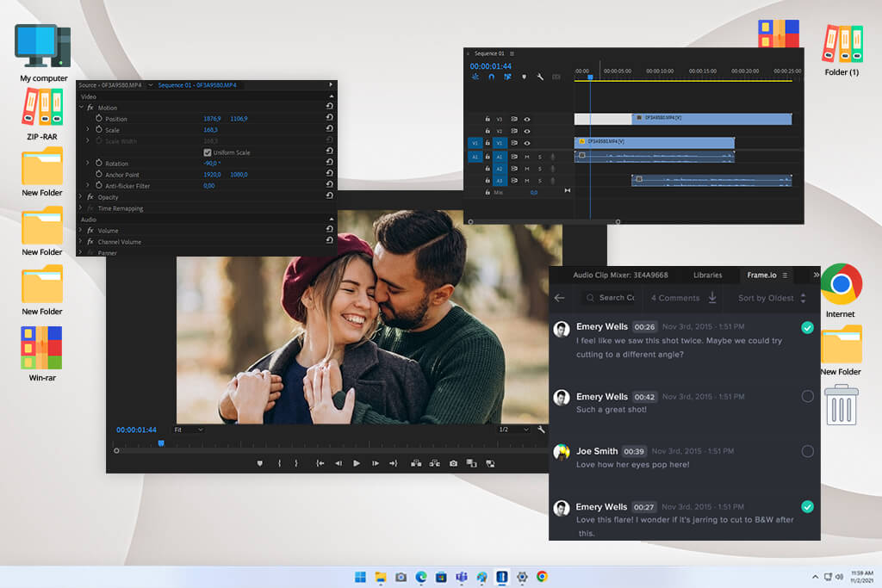Click the 00:39 timecode on Joe Smith's comment
The image size is (882, 588).
click(x=634, y=451)
